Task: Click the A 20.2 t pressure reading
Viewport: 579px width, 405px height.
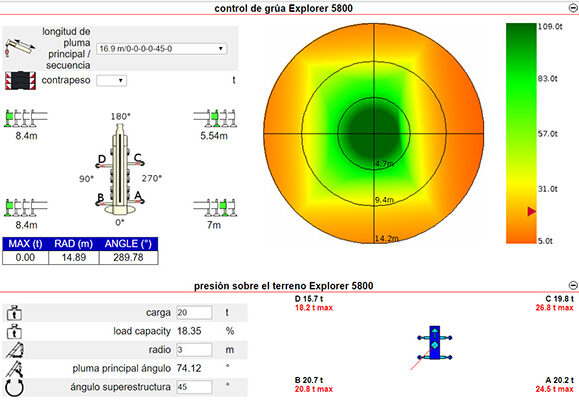Action: [559, 380]
